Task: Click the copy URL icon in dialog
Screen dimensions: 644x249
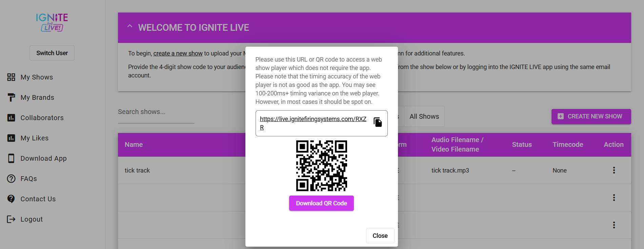Action: click(378, 122)
